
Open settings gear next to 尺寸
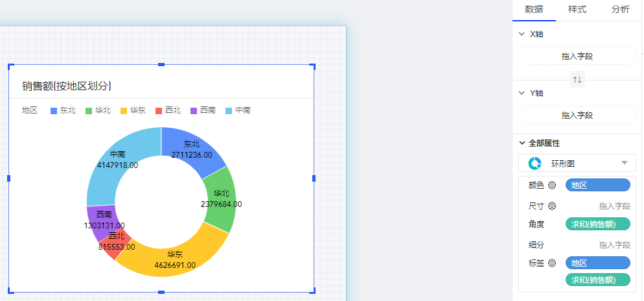pyautogui.click(x=552, y=206)
